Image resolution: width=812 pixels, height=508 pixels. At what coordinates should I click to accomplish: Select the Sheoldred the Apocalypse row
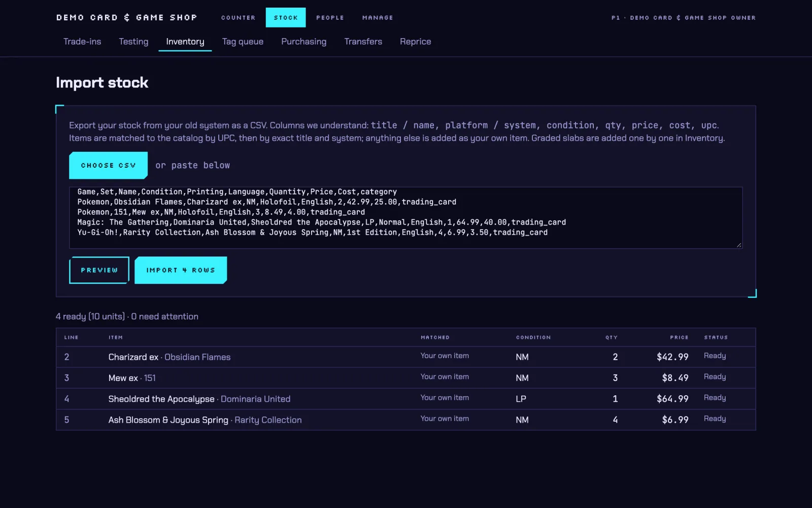(405, 399)
